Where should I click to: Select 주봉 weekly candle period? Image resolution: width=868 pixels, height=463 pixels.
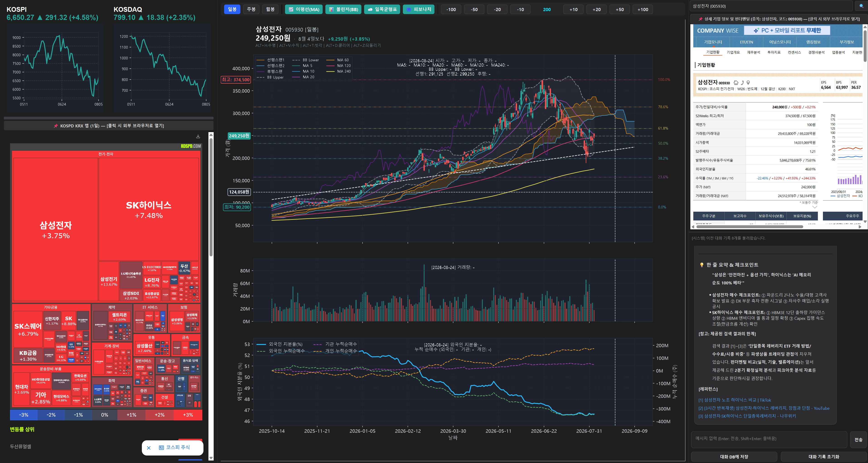[x=251, y=10]
